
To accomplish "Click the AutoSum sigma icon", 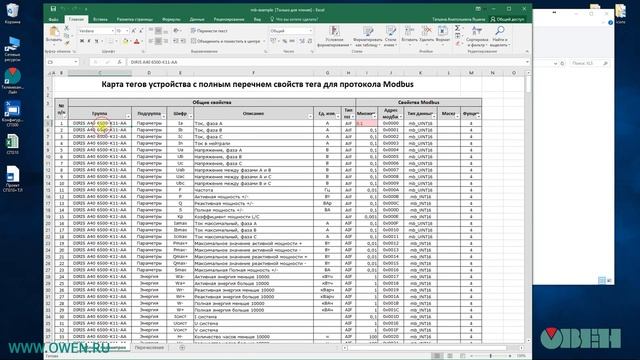I will [x=458, y=28].
